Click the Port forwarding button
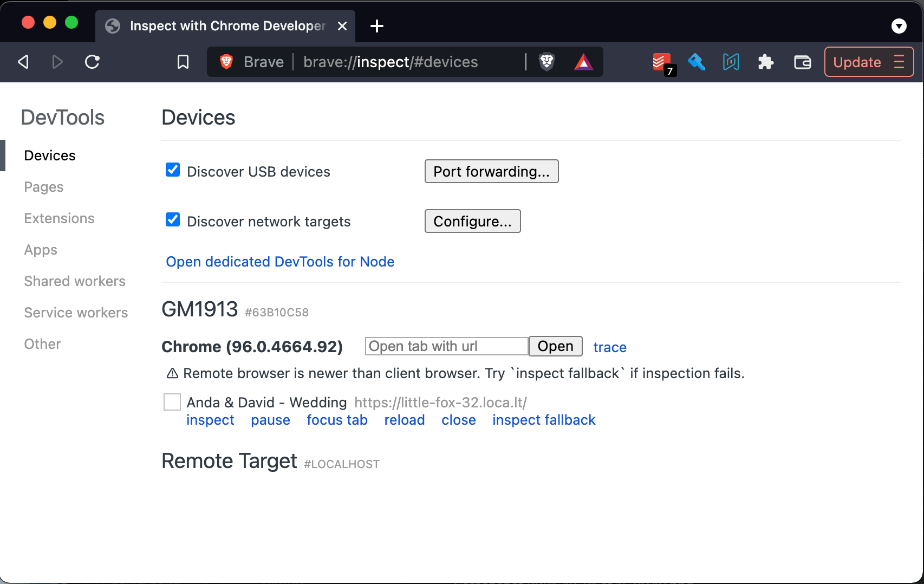The image size is (924, 584). (491, 171)
